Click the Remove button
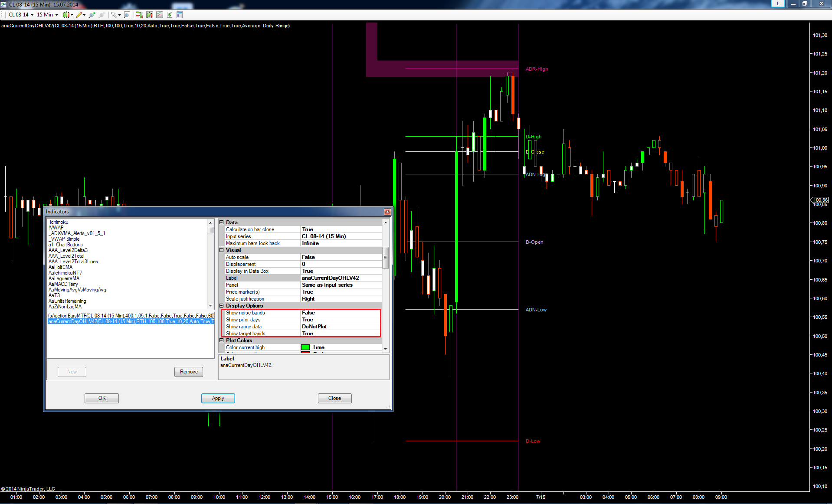Image resolution: width=832 pixels, height=504 pixels. [189, 372]
